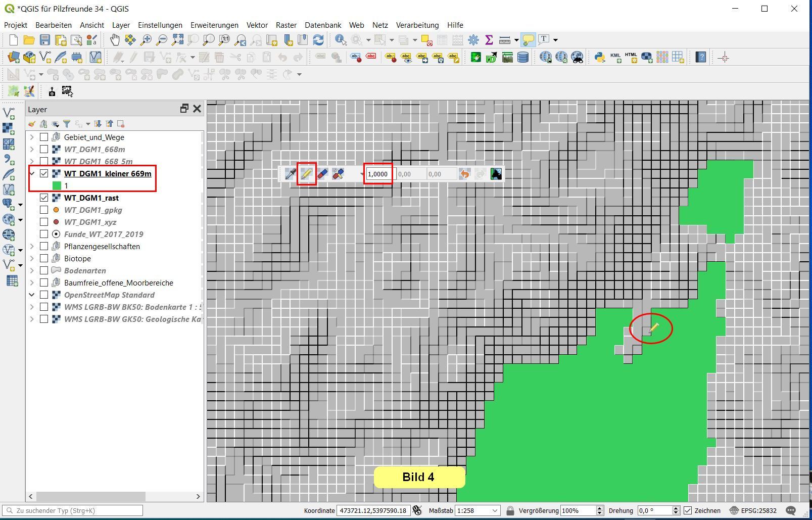Screen dimensions: 812x520
Task: Click the green legend swatch labeled 1
Action: coord(57,185)
